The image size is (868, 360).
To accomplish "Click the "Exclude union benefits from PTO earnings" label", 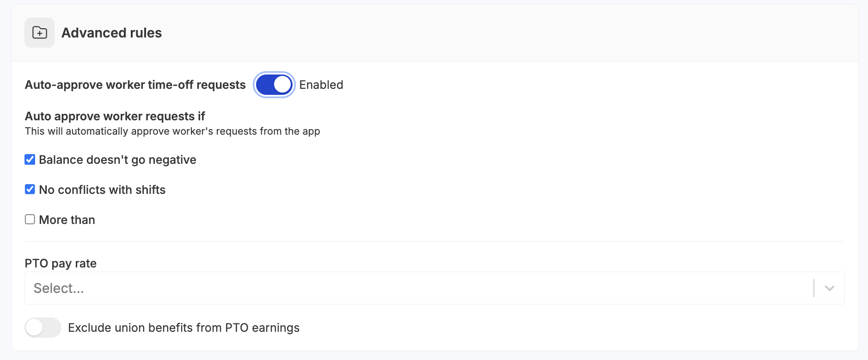I will 183,328.
